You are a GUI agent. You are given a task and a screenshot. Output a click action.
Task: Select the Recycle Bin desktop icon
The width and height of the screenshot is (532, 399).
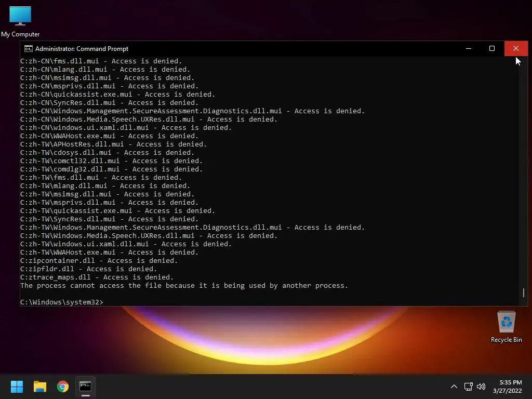(506, 327)
